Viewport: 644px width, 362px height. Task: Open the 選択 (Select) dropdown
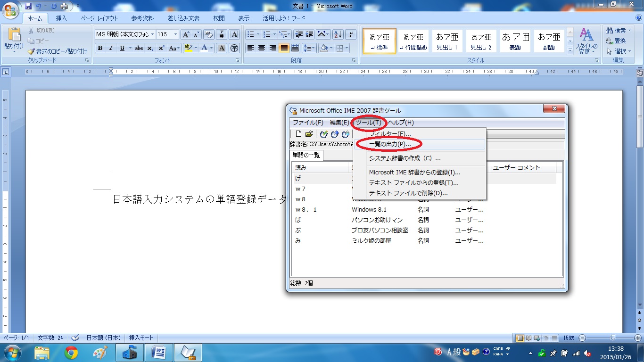tap(619, 51)
